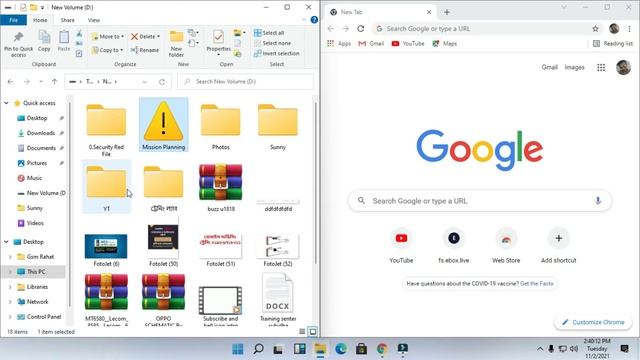Start voice search with microphone icon
Viewport: 640px width, 360px height.
pos(598,201)
